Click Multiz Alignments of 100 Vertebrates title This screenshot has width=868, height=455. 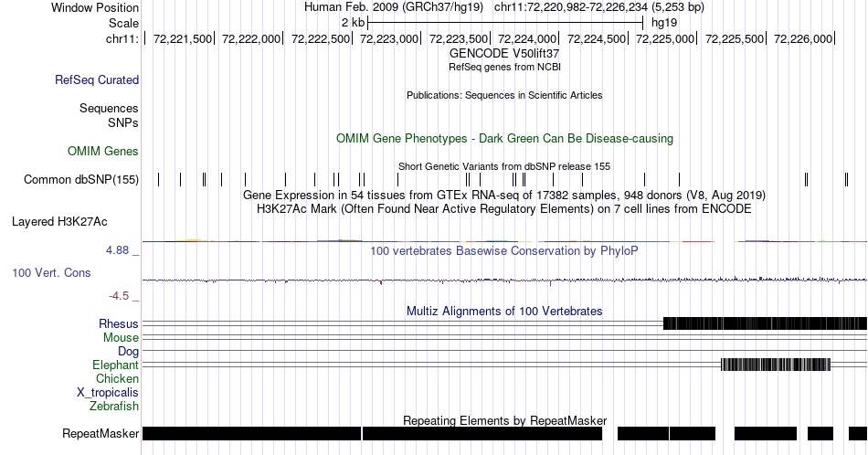click(x=504, y=311)
